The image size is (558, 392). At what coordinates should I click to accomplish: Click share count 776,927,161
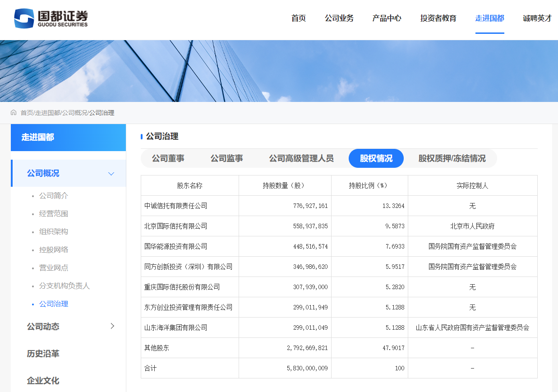click(310, 206)
